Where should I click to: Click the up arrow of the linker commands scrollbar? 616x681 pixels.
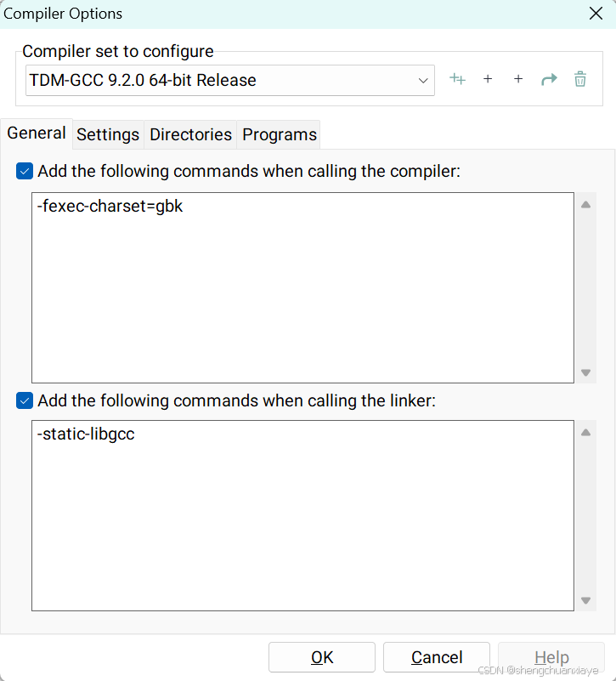[x=585, y=432]
